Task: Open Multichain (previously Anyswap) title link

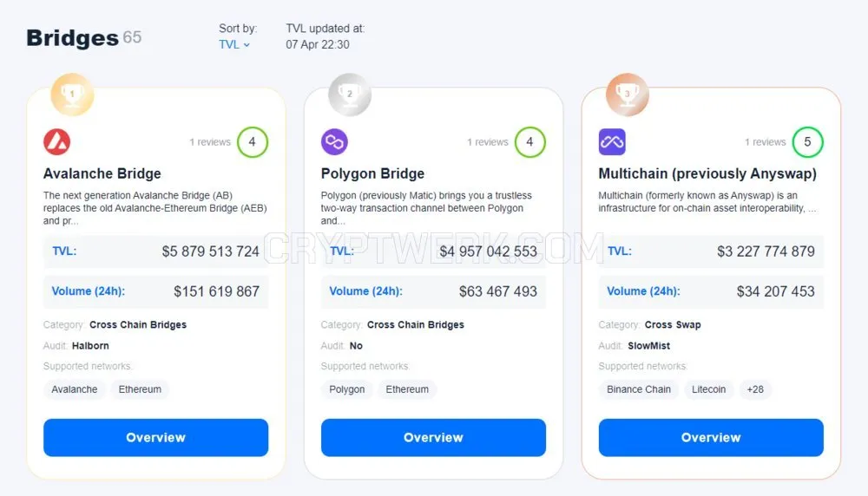Action: (707, 173)
